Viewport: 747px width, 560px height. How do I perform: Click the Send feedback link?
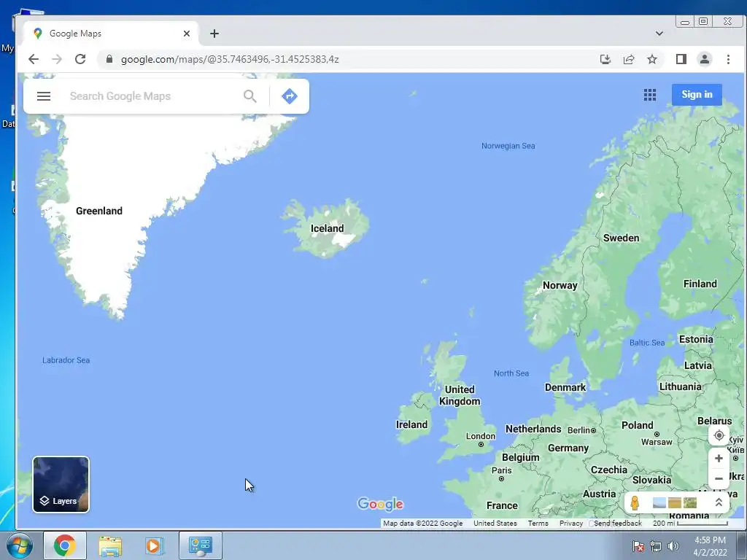pos(618,524)
